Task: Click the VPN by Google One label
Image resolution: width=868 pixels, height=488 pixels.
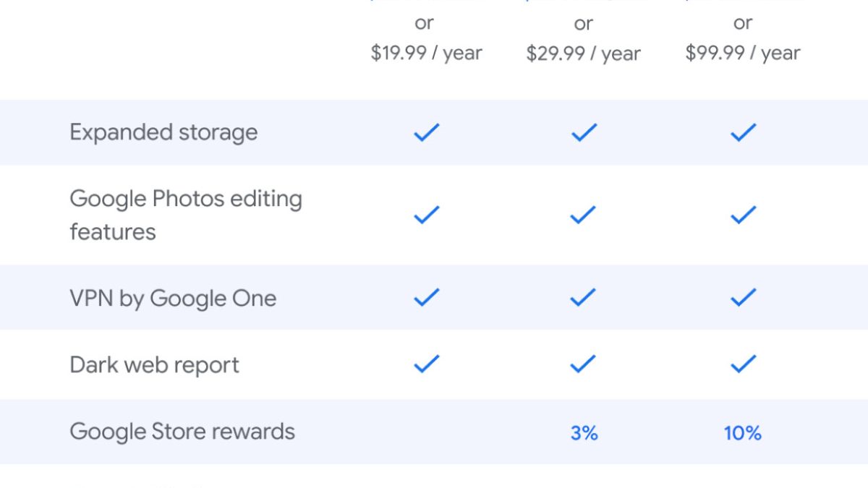Action: [x=173, y=298]
